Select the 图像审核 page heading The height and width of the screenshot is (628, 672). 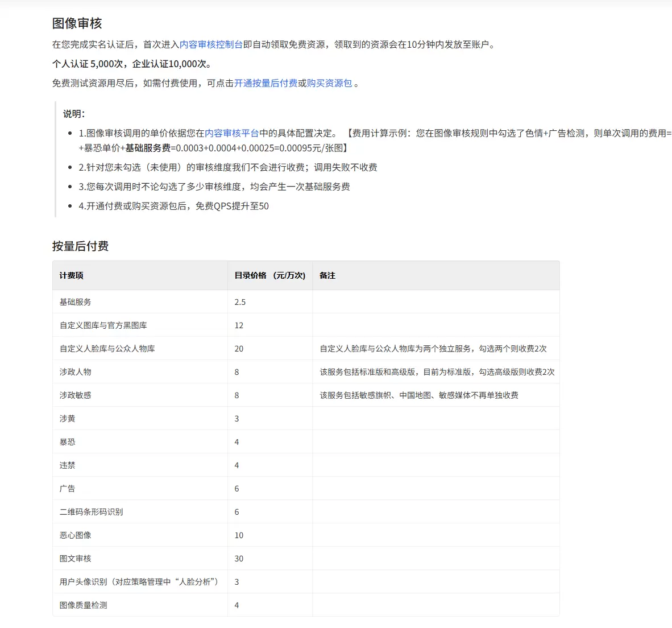[77, 23]
